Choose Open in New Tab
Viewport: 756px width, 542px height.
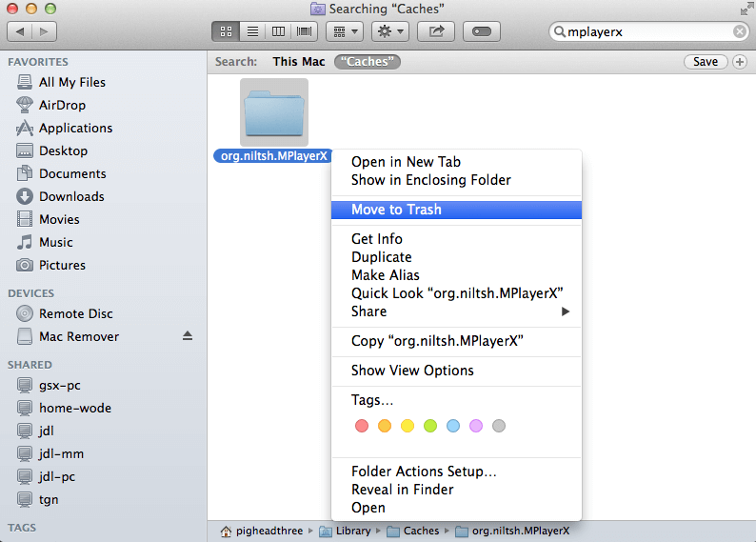pos(456,162)
